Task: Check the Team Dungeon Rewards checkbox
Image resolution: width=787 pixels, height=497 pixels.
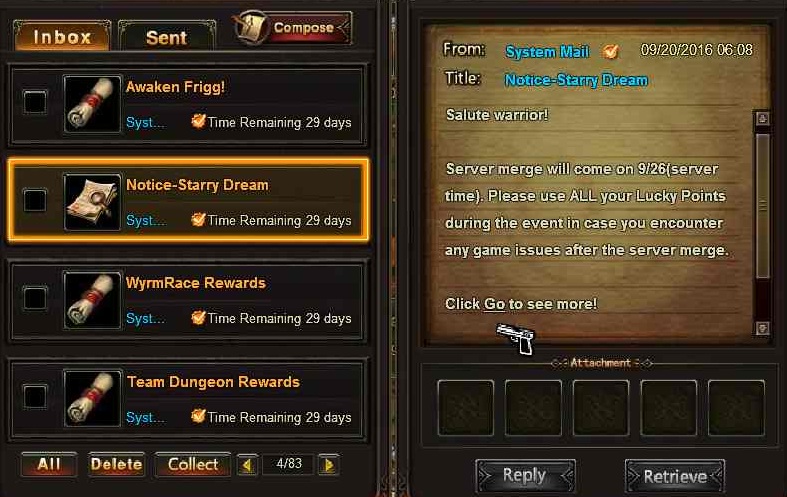Action: coord(35,397)
